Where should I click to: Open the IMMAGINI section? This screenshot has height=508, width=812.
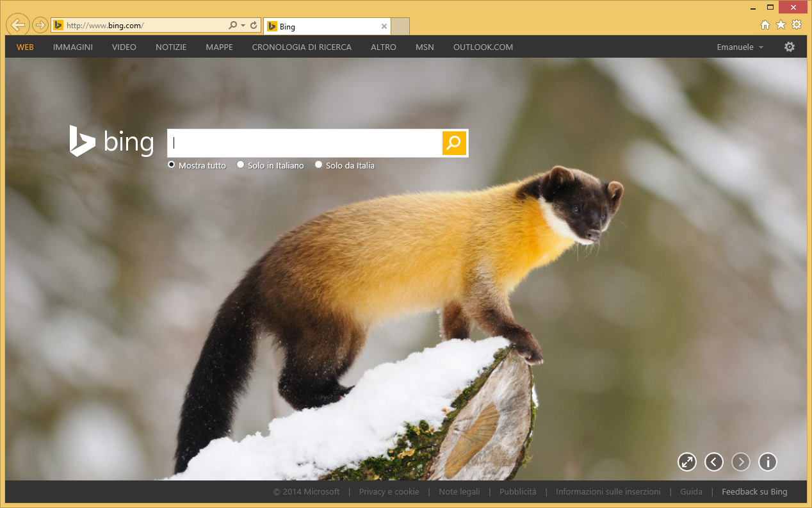(73, 47)
